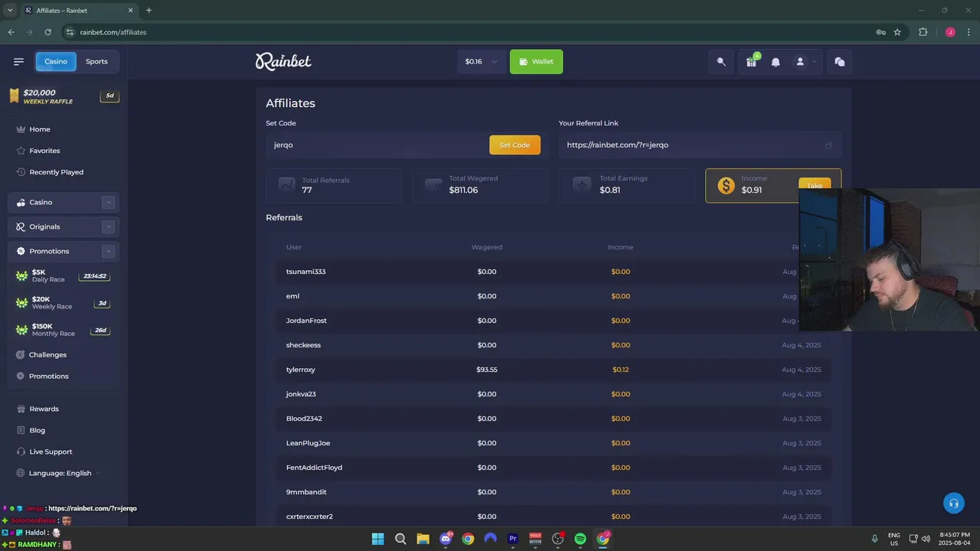The image size is (980, 551).
Task: Expand the Originals sidebar section
Action: coord(109,227)
